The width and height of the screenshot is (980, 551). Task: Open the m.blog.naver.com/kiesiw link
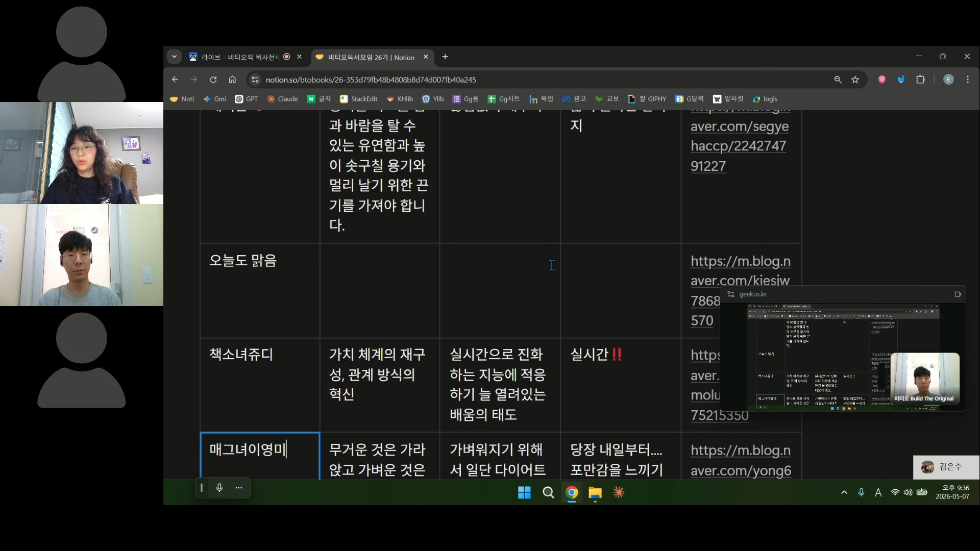[x=740, y=270]
